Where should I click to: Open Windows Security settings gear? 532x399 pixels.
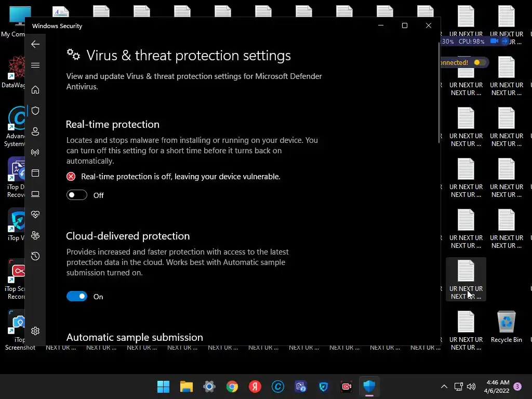tap(35, 331)
